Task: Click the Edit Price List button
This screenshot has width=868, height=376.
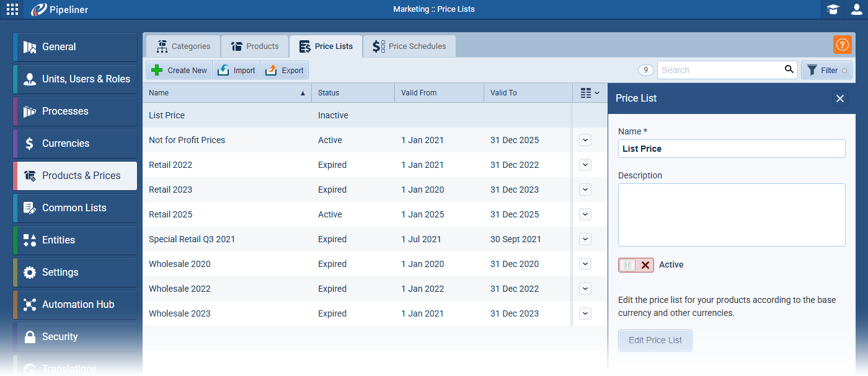Action: 655,340
